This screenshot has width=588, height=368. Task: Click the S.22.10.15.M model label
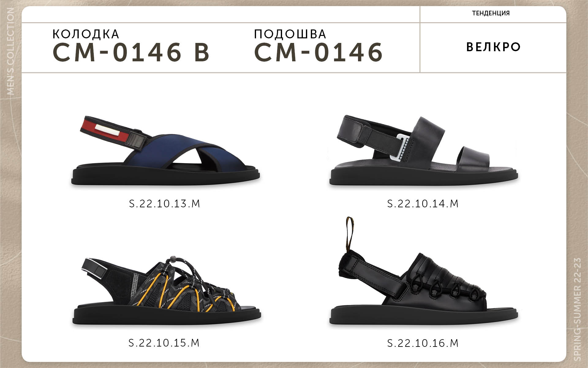coord(164,343)
